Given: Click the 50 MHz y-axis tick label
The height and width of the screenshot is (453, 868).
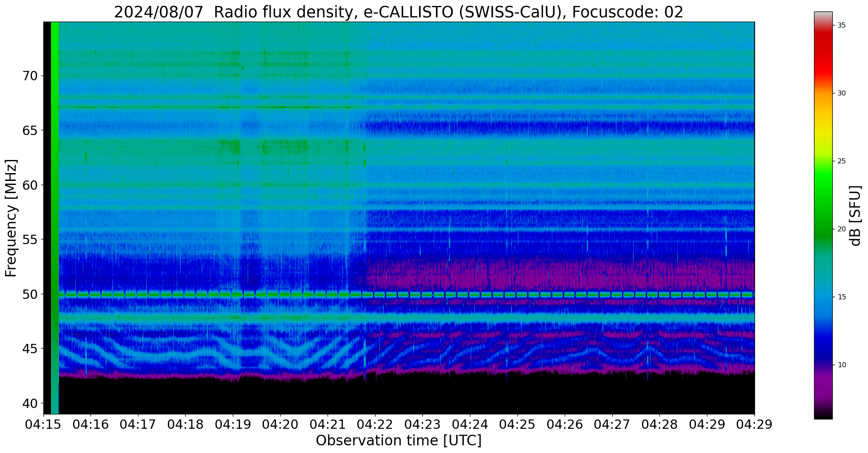Looking at the screenshot, I should 30,294.
